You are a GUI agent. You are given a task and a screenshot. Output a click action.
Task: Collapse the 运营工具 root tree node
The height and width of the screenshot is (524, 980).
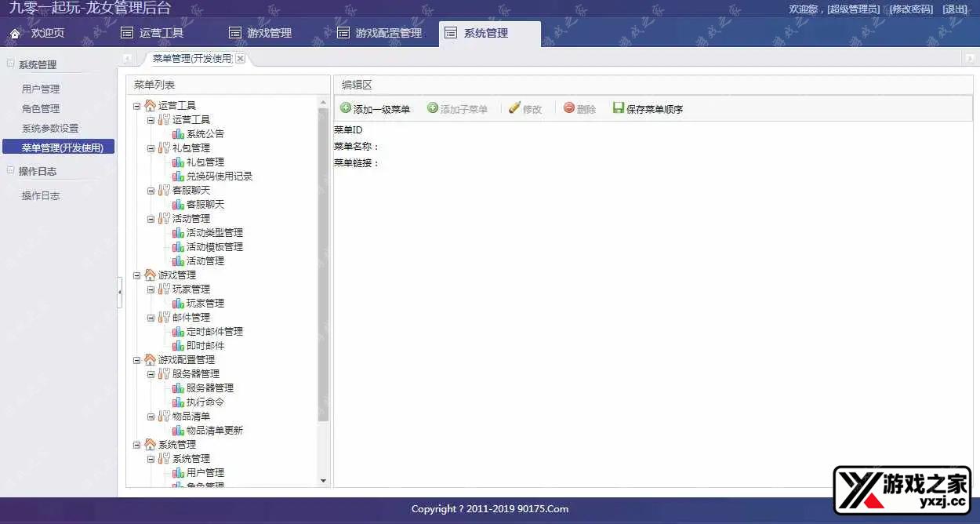click(137, 106)
